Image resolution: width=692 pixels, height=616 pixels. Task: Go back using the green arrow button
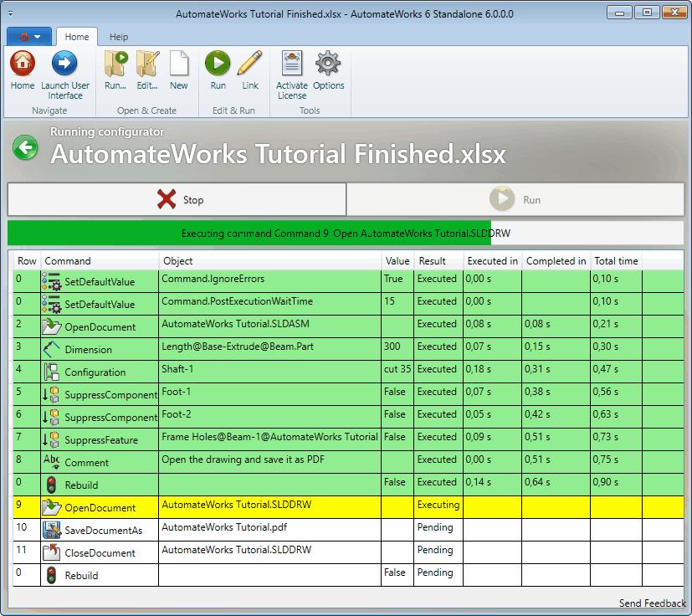click(25, 148)
